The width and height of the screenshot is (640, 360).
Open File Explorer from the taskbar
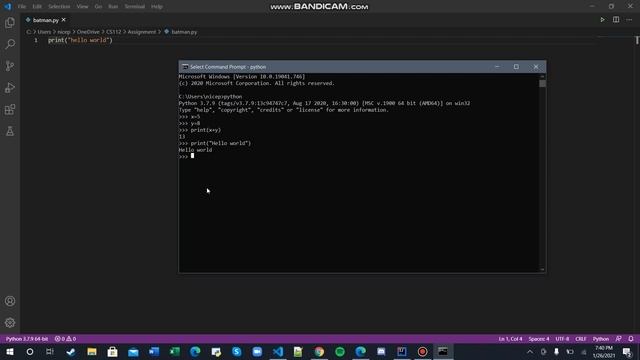pyautogui.click(x=91, y=351)
